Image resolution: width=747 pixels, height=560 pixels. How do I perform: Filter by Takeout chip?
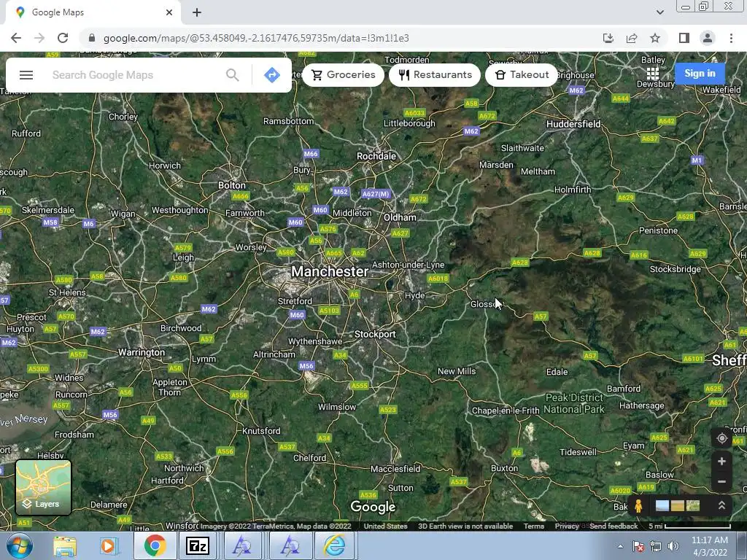[521, 75]
